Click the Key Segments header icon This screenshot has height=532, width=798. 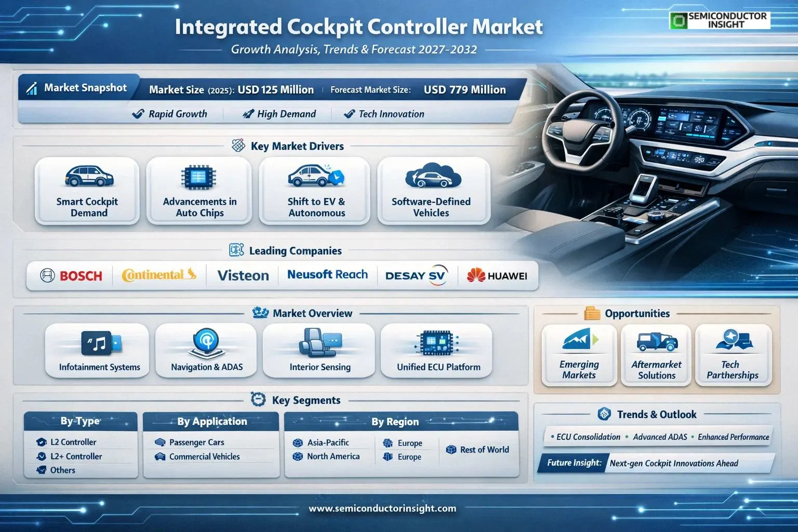click(258, 399)
